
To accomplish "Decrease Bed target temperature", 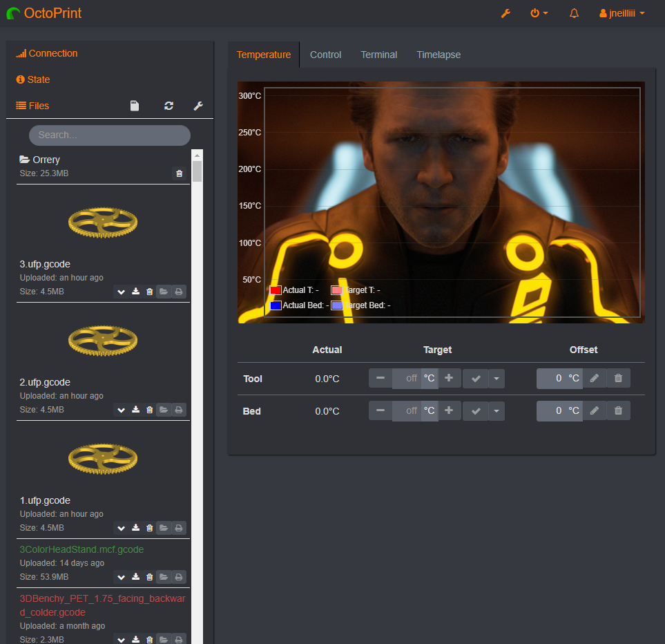I will tap(380, 411).
